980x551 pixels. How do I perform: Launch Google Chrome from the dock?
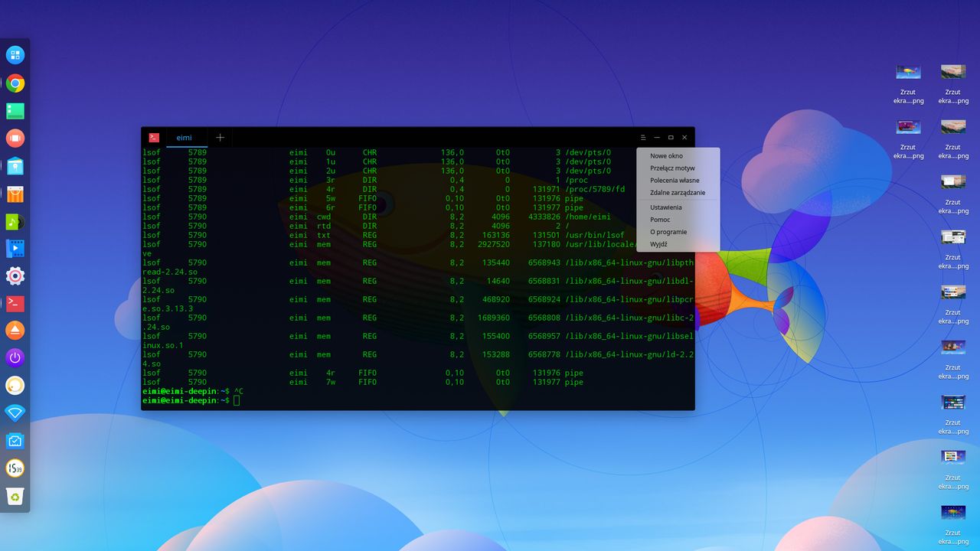click(x=15, y=83)
